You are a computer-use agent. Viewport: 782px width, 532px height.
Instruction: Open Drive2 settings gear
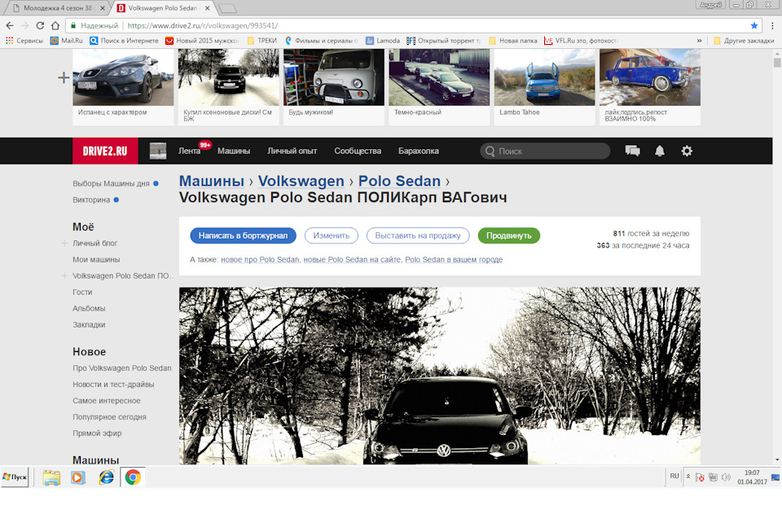tap(687, 151)
